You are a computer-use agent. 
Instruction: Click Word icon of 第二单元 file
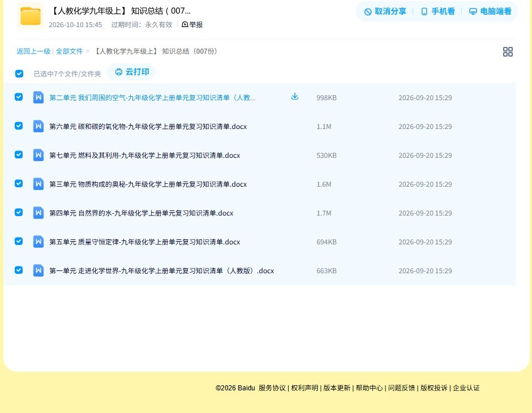38,97
